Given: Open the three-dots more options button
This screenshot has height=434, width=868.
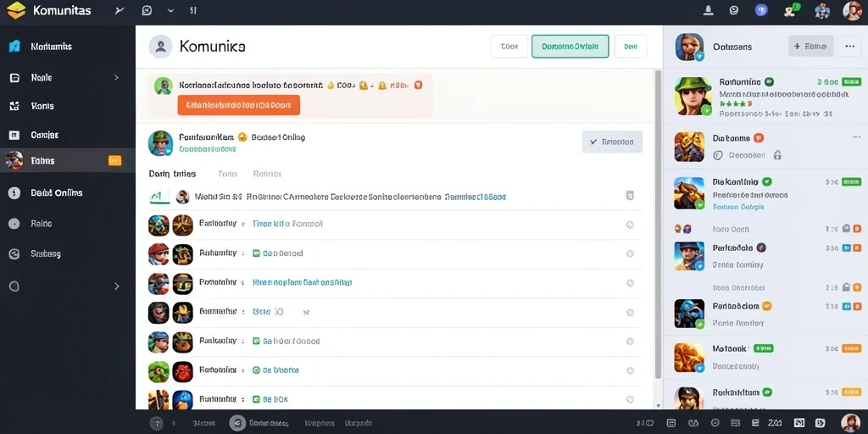Looking at the screenshot, I should tap(849, 47).
